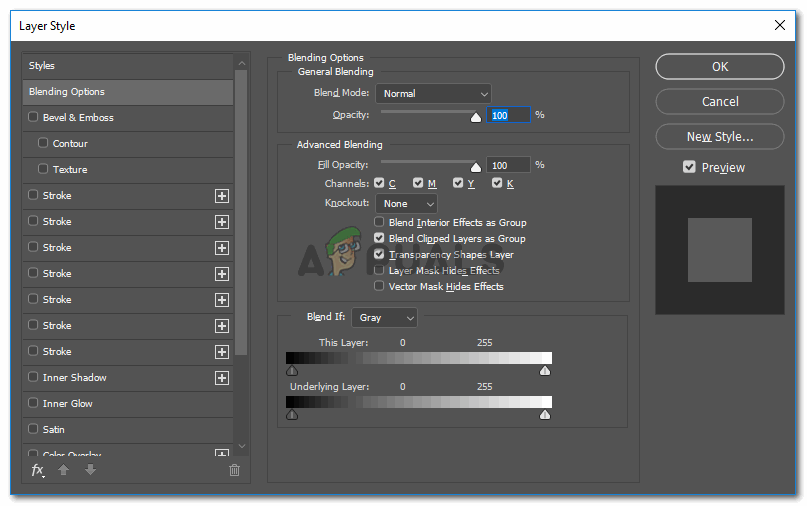Click the Cancel button
The image size is (807, 506).
pos(720,101)
